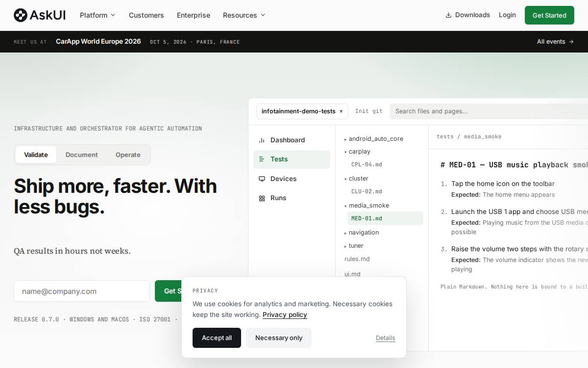Click the Downloads arrow icon
Viewport: 588px width, 368px height.
[x=448, y=15]
